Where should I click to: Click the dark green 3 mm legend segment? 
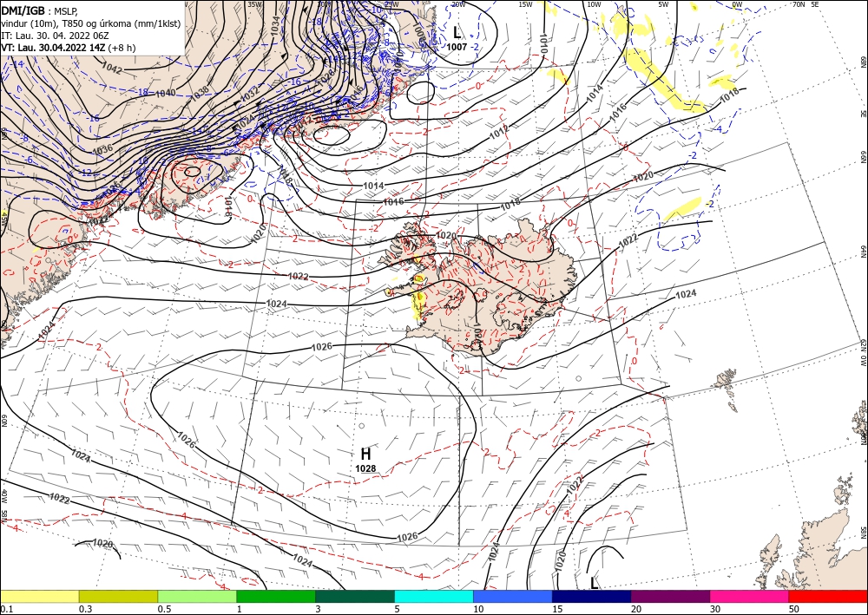[x=355, y=596]
